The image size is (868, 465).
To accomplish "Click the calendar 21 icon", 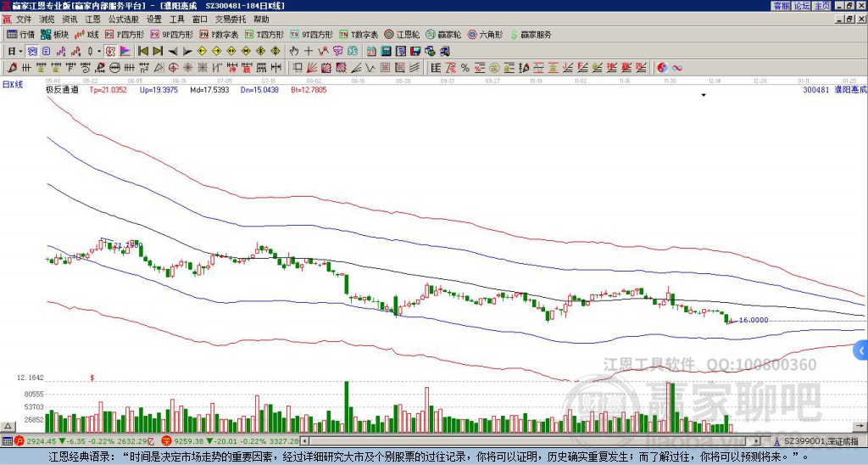I will click(371, 52).
